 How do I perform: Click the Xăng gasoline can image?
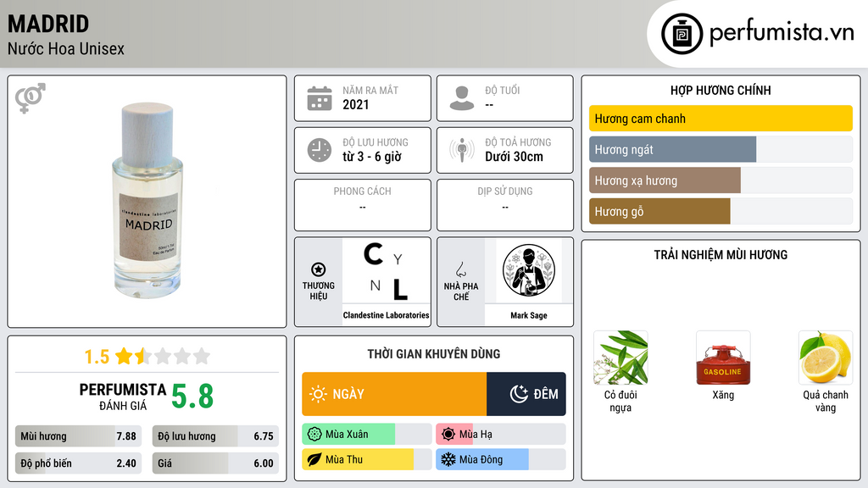click(x=723, y=358)
